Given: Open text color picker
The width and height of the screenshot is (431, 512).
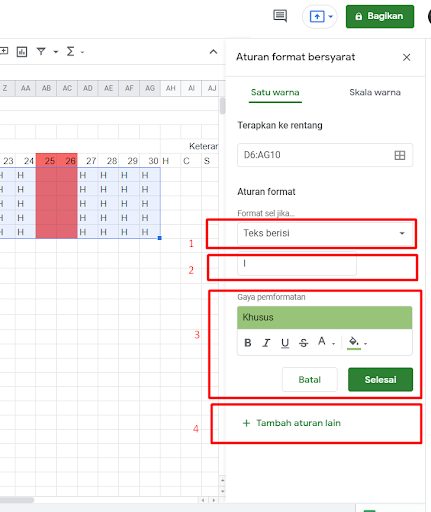Looking at the screenshot, I should click(326, 342).
